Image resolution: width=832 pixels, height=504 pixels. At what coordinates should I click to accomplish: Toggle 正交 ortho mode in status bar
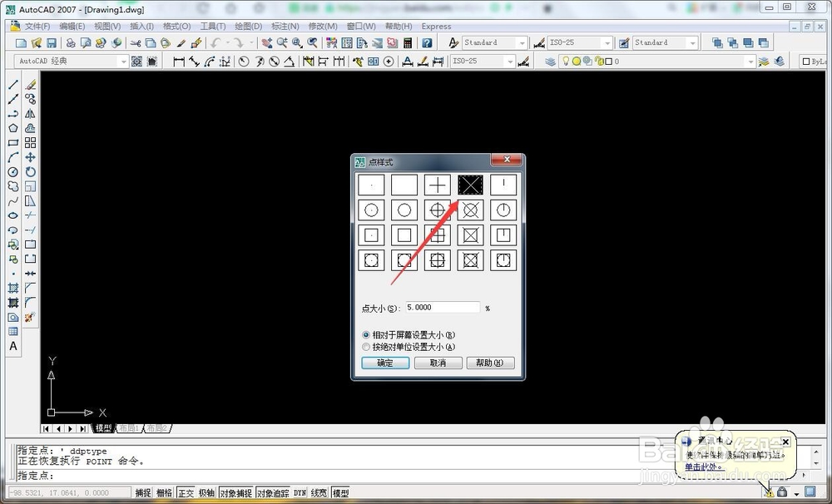pos(186,493)
